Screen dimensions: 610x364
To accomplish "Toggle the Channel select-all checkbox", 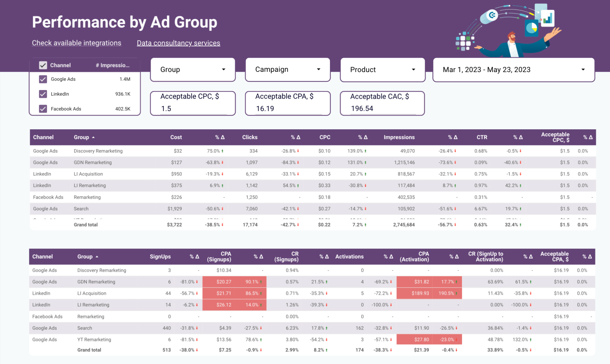I will tap(43, 65).
